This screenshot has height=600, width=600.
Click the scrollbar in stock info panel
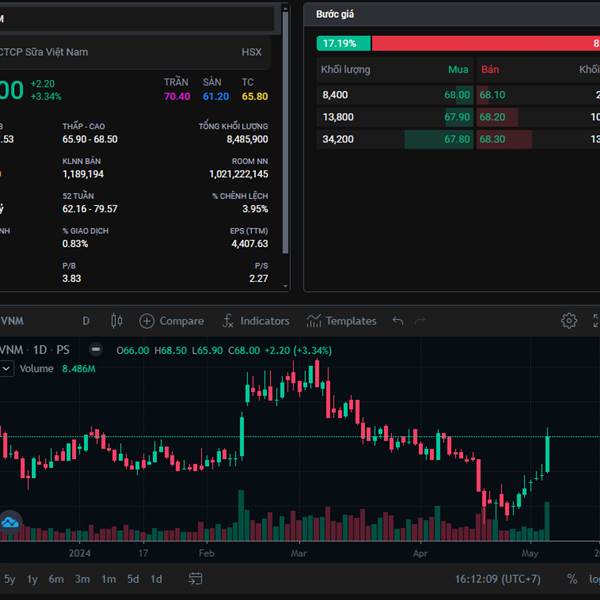pyautogui.click(x=285, y=132)
